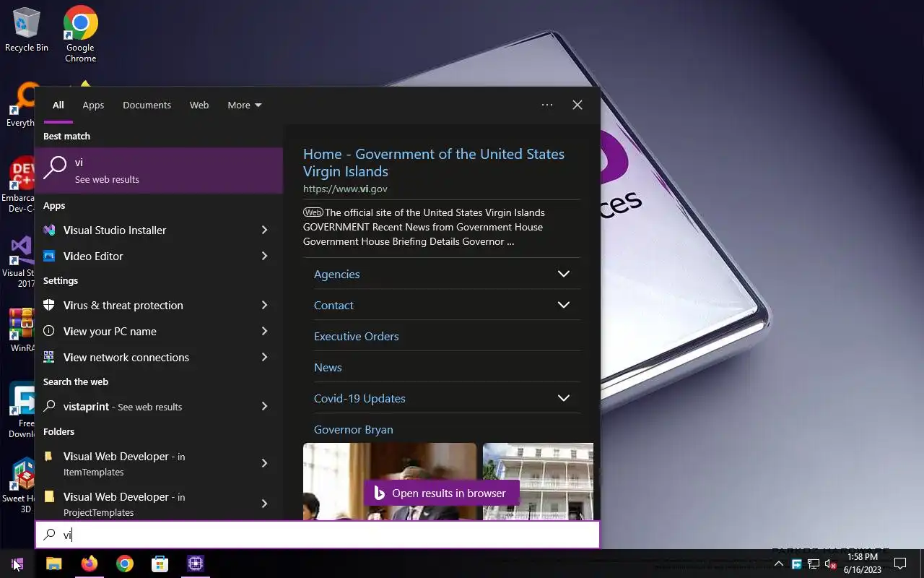Click the Video Editor app icon
Screen dimensions: 924x578
49,256
